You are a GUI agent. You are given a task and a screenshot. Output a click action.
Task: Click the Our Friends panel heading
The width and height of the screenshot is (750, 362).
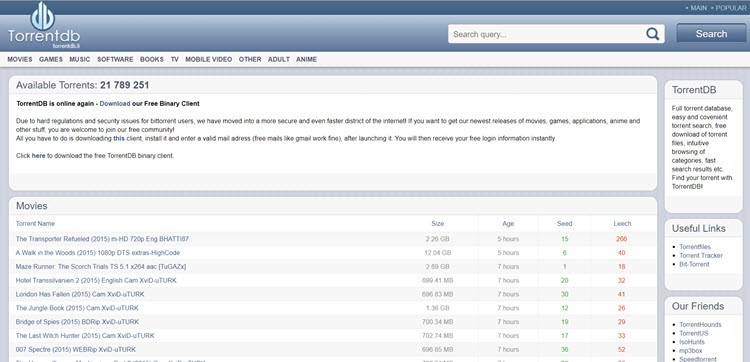pos(698,306)
